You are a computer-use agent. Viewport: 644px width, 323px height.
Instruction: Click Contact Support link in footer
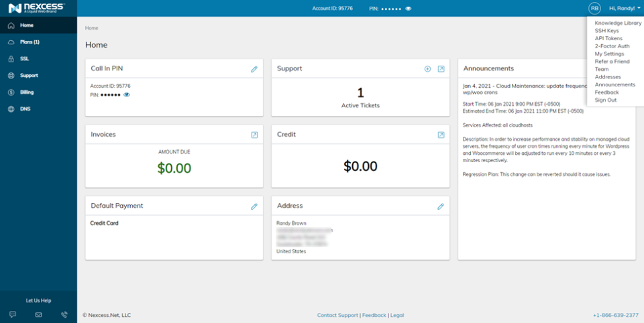[337, 315]
